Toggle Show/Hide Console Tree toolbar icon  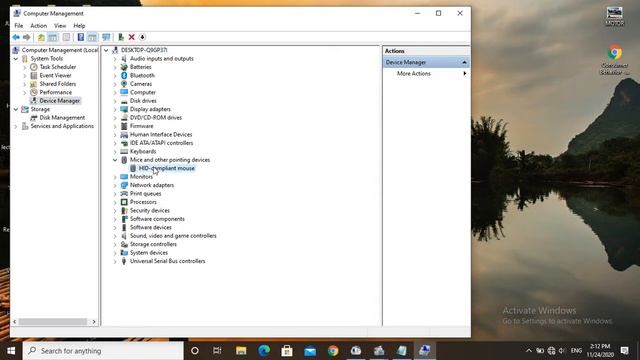click(x=53, y=37)
